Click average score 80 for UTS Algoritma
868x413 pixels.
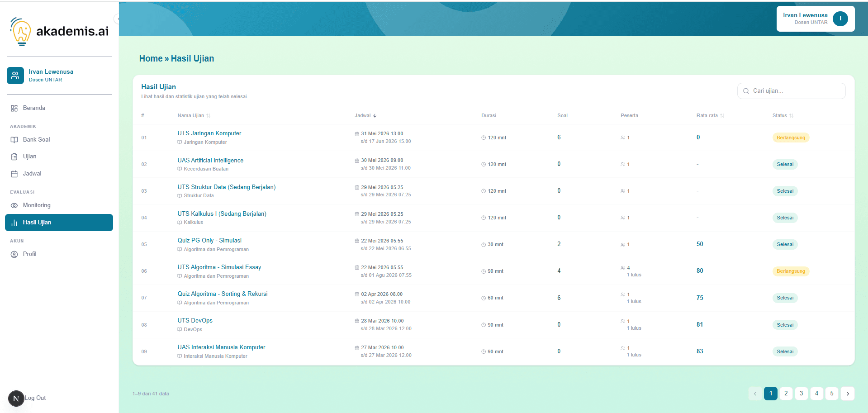click(700, 271)
